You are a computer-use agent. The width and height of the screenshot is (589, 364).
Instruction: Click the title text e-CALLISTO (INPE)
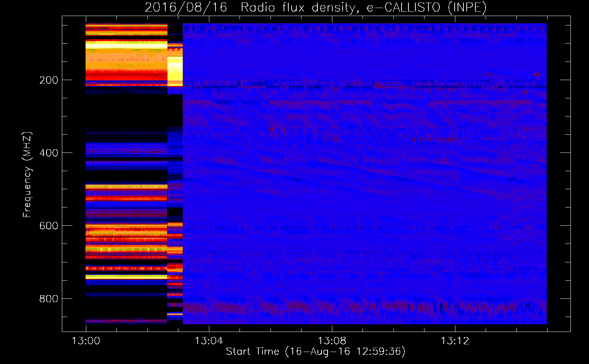pos(427,7)
